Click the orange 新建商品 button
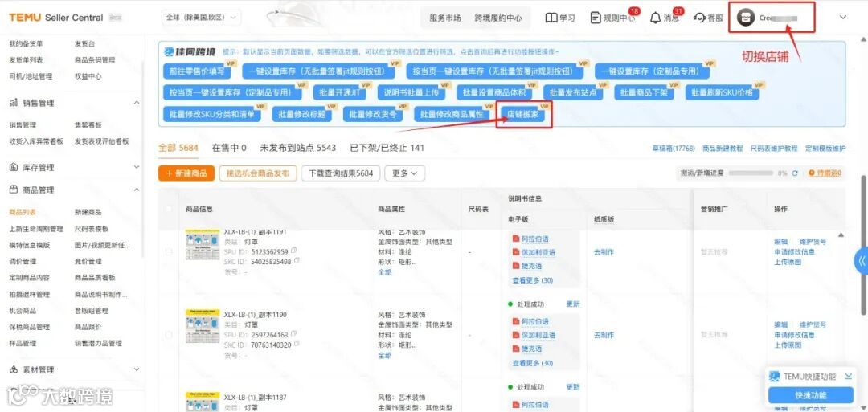Image resolution: width=868 pixels, height=412 pixels. (186, 173)
